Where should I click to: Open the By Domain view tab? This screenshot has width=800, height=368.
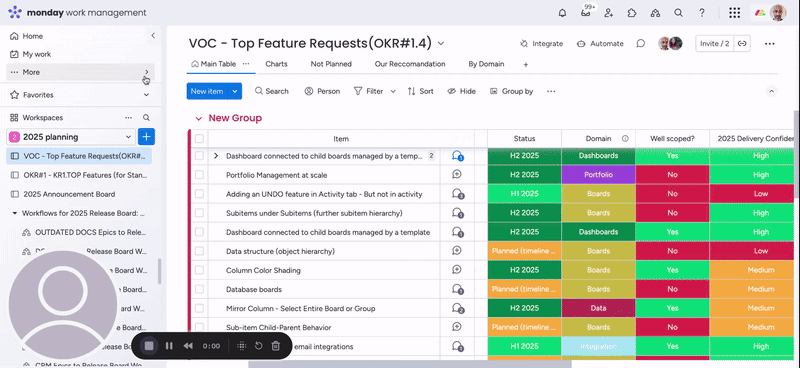486,64
